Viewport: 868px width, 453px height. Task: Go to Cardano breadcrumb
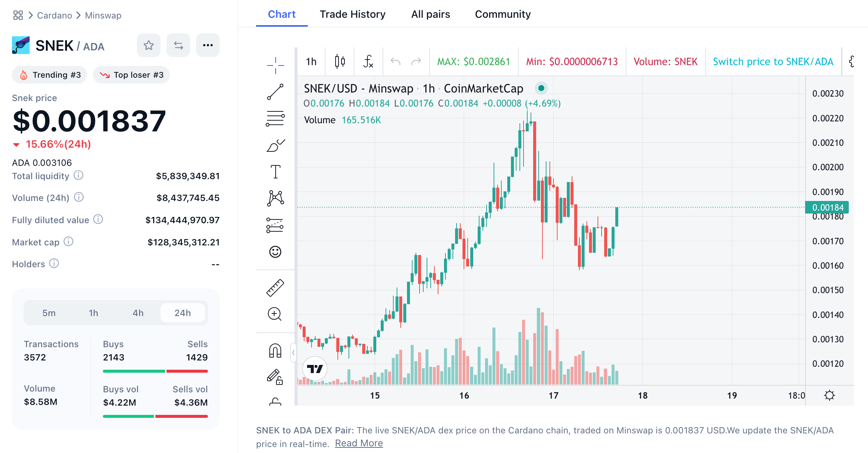pyautogui.click(x=54, y=15)
